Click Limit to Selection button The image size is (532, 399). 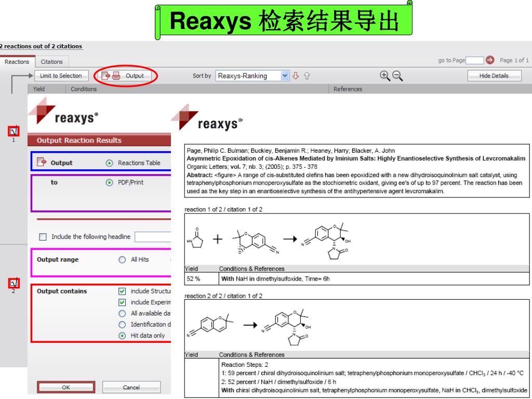[x=61, y=76]
